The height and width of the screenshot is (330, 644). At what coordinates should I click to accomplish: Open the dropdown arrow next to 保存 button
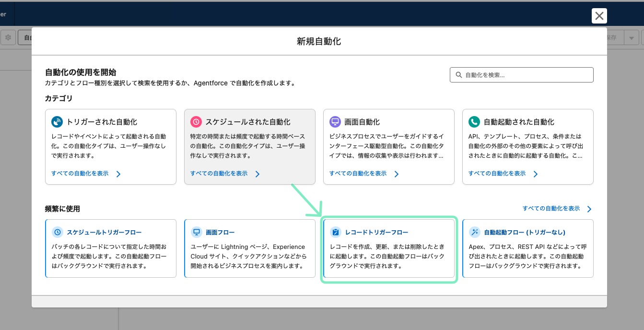632,38
